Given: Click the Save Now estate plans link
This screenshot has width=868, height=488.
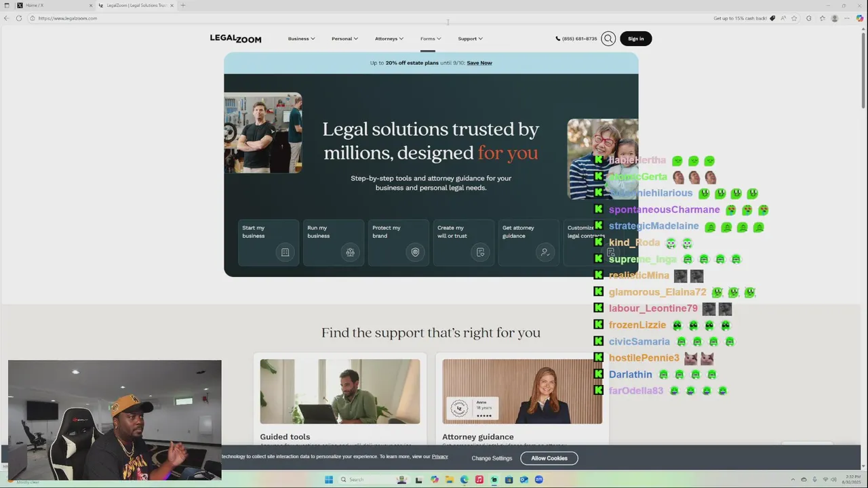Looking at the screenshot, I should click(479, 63).
